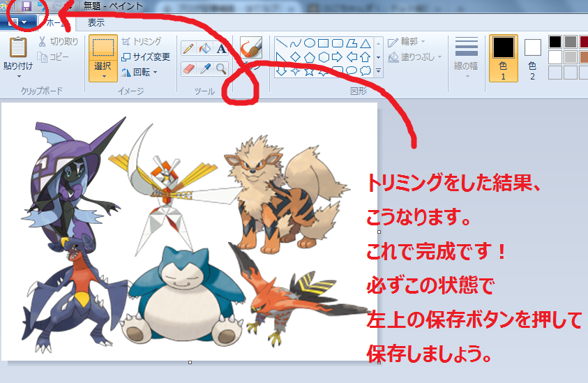The height and width of the screenshot is (383, 588).
Task: Open the Brushes tool button
Action: [251, 47]
